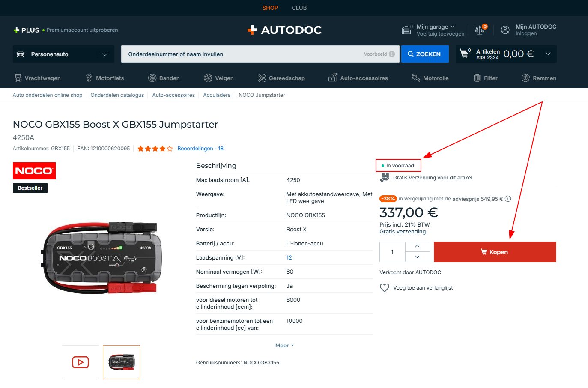Open the shopping cart icon
588x388 pixels.
click(464, 54)
